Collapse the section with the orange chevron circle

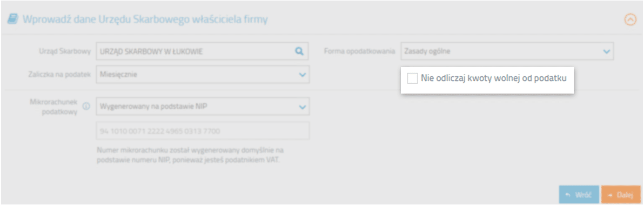pos(630,19)
